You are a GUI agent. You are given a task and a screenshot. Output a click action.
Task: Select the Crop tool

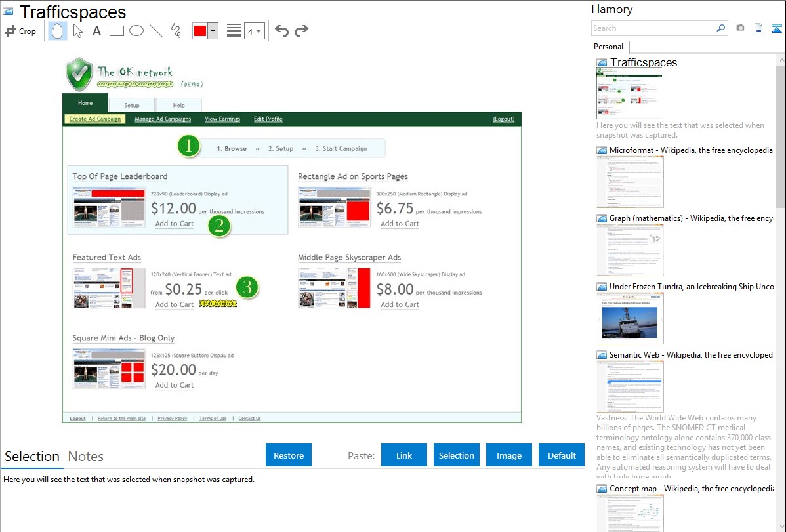tap(20, 31)
